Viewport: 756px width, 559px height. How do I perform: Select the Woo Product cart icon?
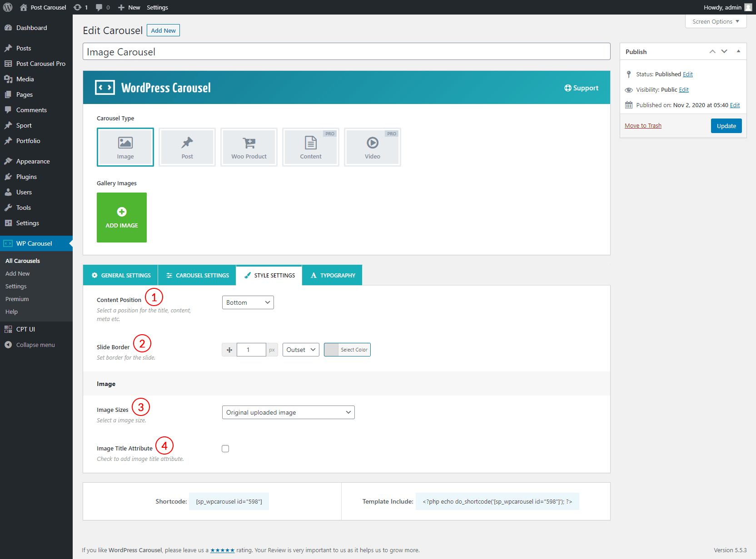point(249,143)
